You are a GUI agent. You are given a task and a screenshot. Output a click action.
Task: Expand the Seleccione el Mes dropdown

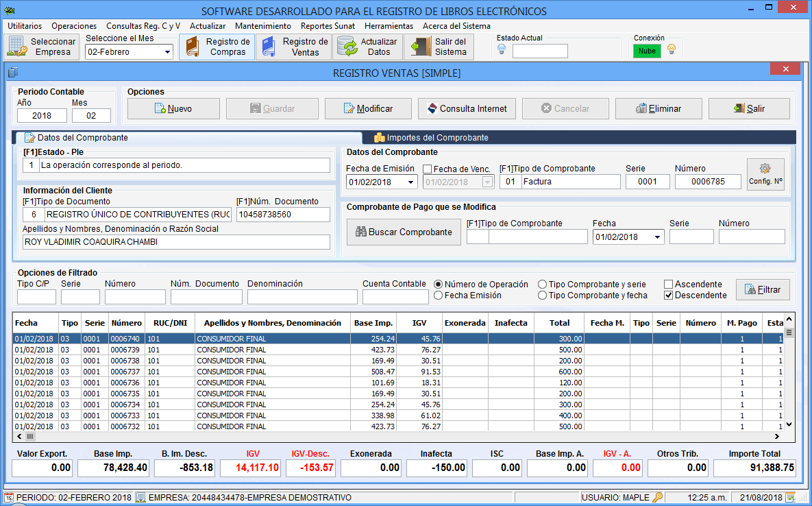[x=167, y=52]
